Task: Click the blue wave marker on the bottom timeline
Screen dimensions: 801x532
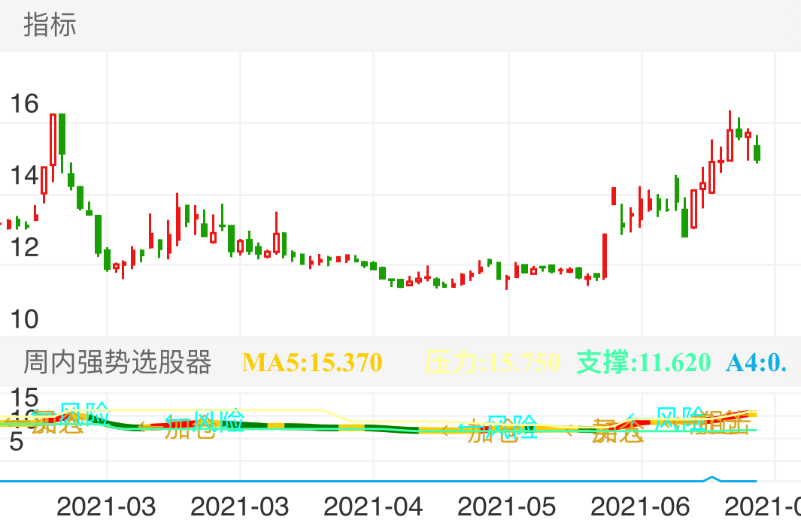Action: click(711, 477)
